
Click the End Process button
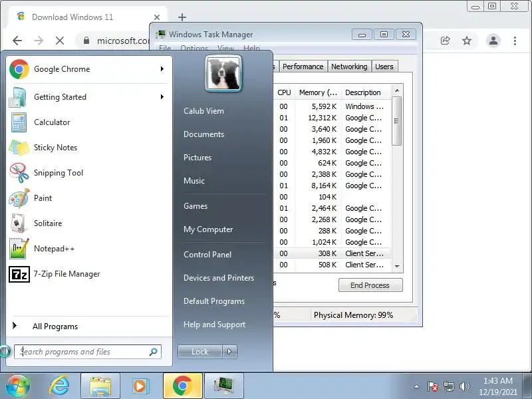[370, 285]
